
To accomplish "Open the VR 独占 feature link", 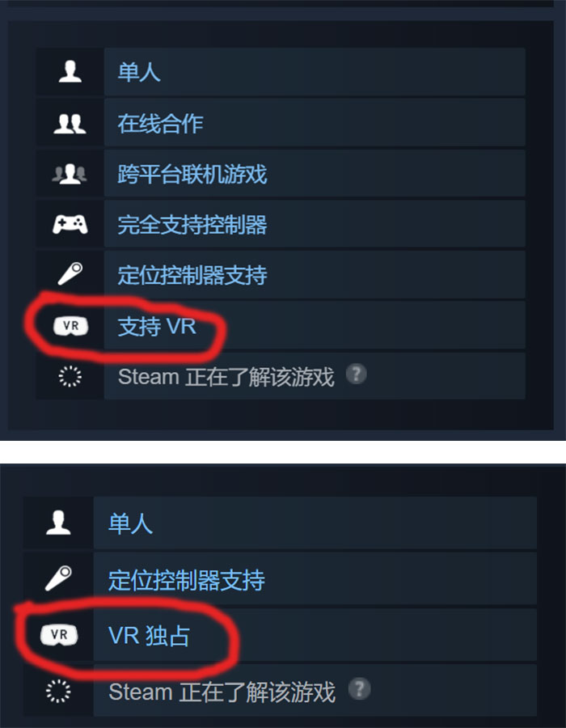I will [x=149, y=635].
